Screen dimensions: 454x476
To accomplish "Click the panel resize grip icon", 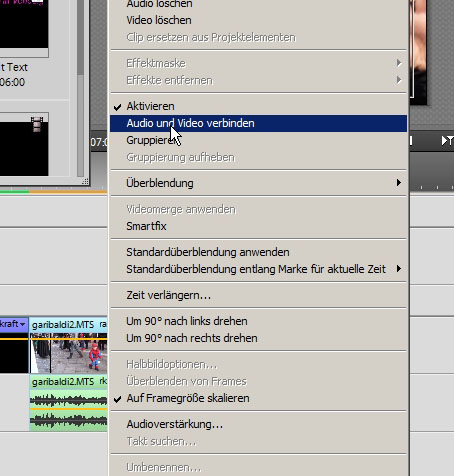I will (x=85, y=181).
